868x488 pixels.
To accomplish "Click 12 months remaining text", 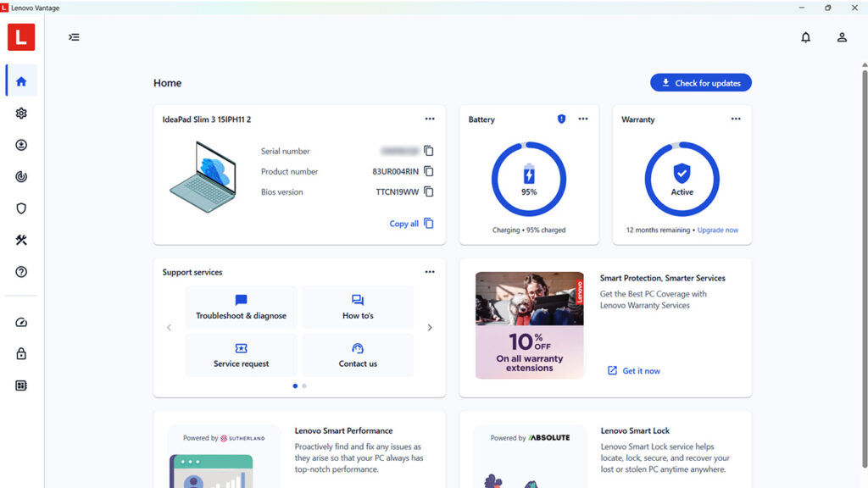I will 658,230.
